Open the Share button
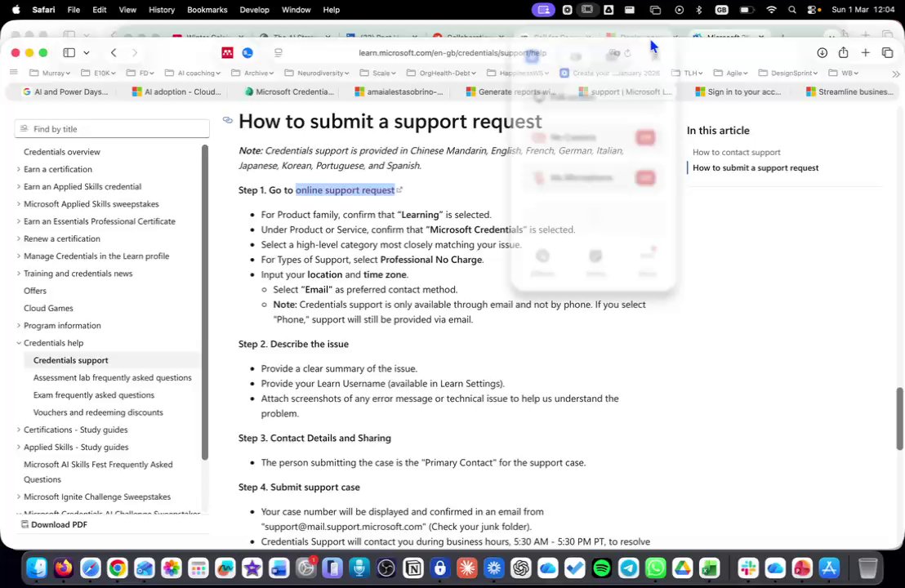The height and width of the screenshot is (588, 905). (x=843, y=52)
